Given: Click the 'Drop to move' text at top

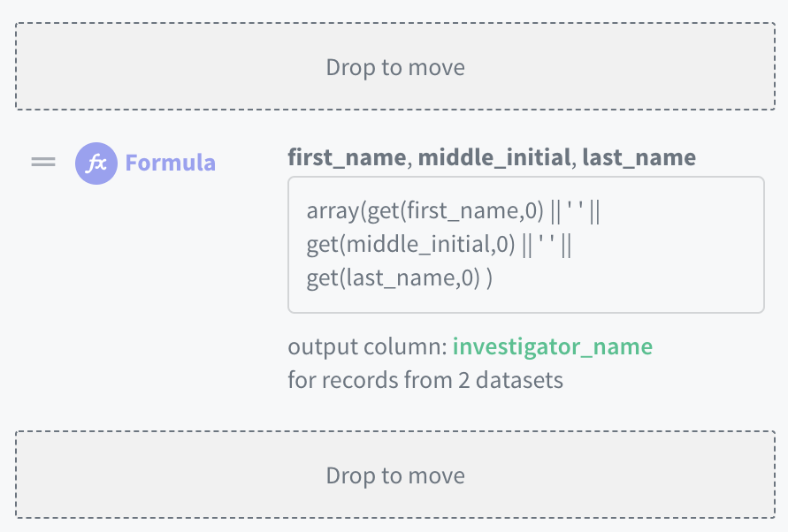Looking at the screenshot, I should [395, 67].
